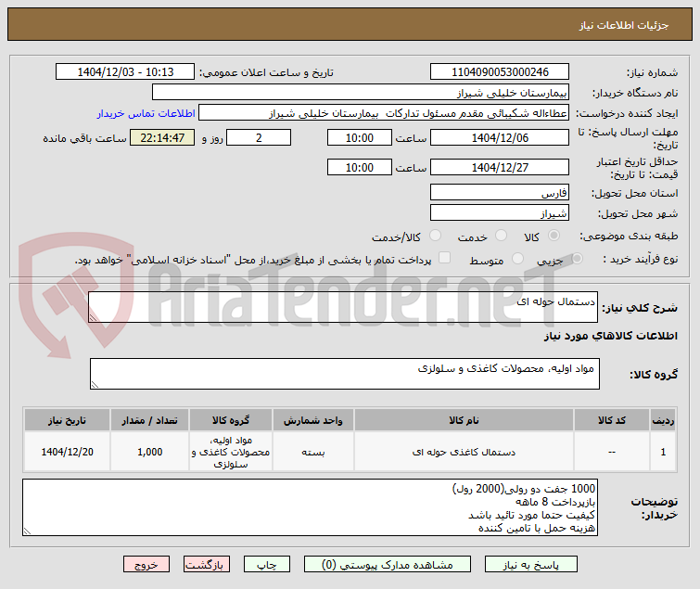Click the خروج exit button
This screenshot has width=700, height=589.
146,564
